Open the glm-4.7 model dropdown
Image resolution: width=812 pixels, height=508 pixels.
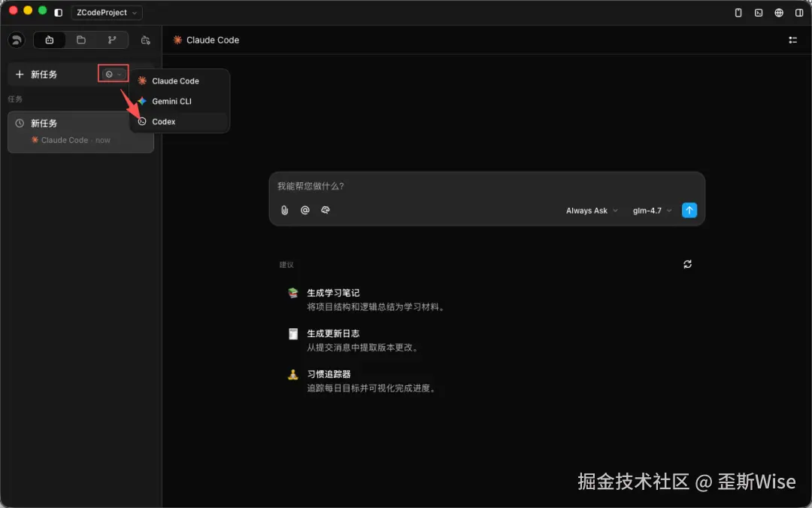pos(652,211)
